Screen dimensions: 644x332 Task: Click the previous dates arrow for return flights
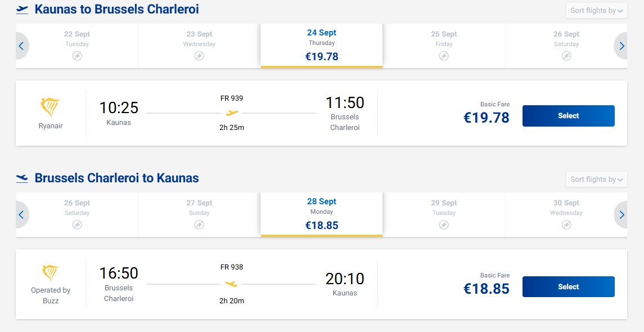[22, 214]
